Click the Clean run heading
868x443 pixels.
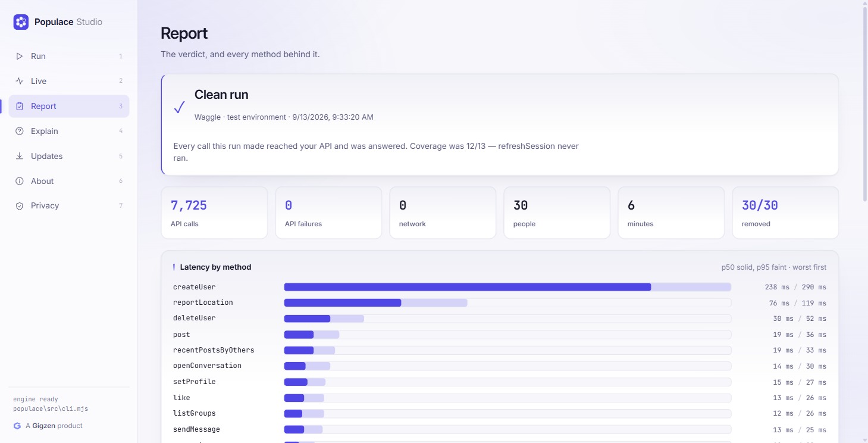(221, 95)
